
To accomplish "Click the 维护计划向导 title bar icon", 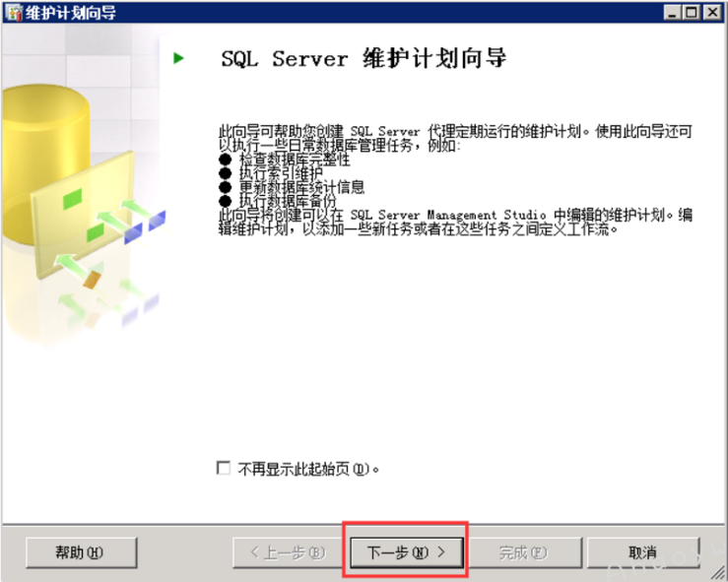I will pyautogui.click(x=12, y=12).
